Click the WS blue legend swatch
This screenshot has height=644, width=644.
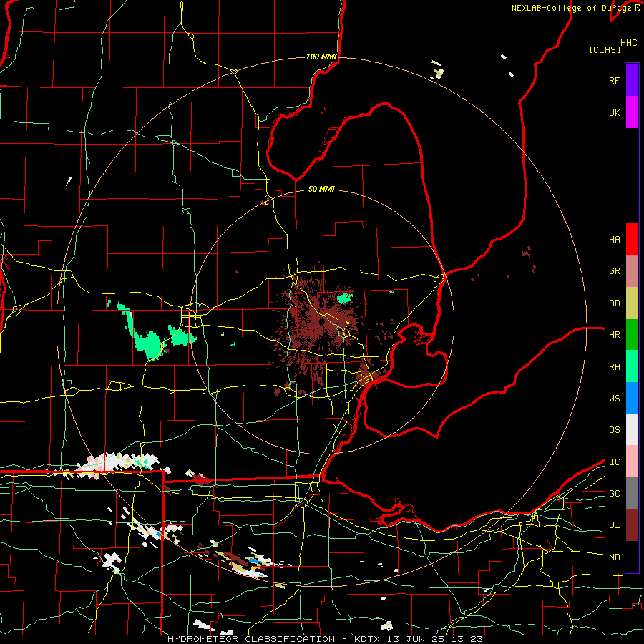(x=632, y=398)
